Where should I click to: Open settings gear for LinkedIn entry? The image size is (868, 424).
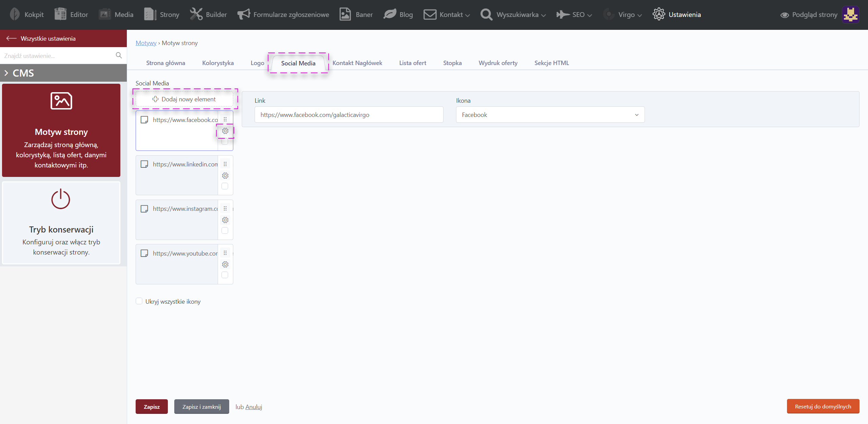point(225,176)
